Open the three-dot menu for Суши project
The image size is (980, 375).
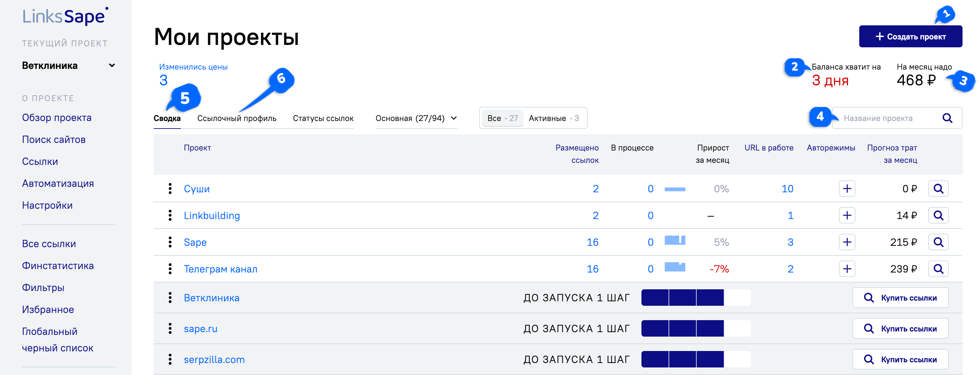170,189
